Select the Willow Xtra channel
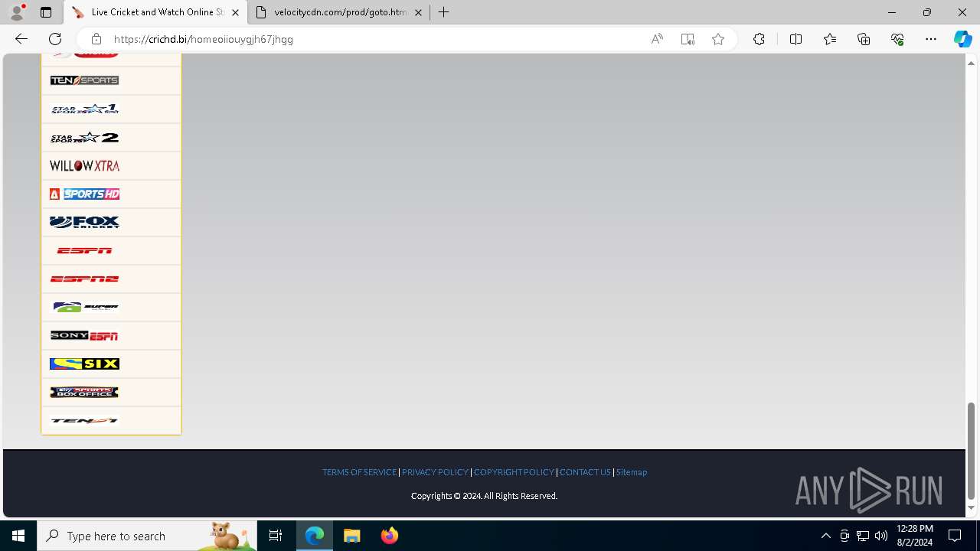980x551 pixels. (x=84, y=165)
